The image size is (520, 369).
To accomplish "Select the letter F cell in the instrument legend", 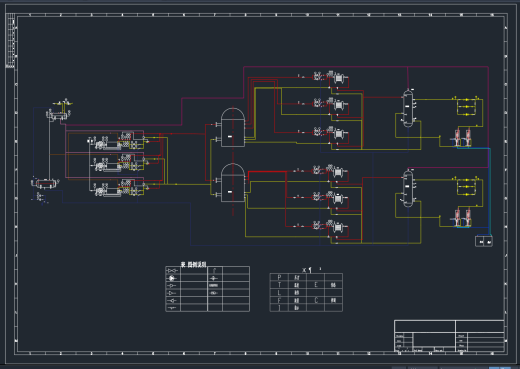I will [x=279, y=300].
